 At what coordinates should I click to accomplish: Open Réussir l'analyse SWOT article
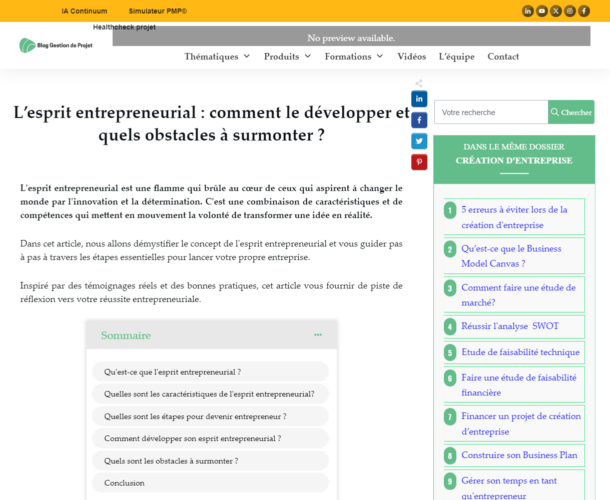(510, 326)
